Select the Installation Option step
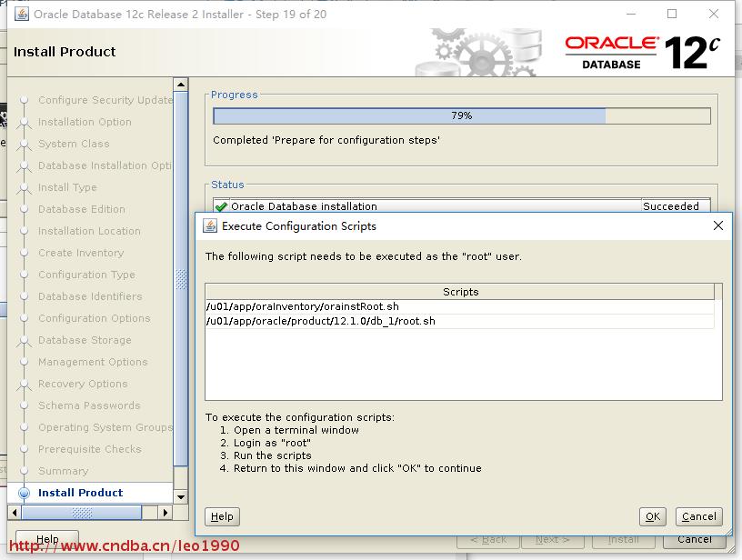 (x=85, y=122)
